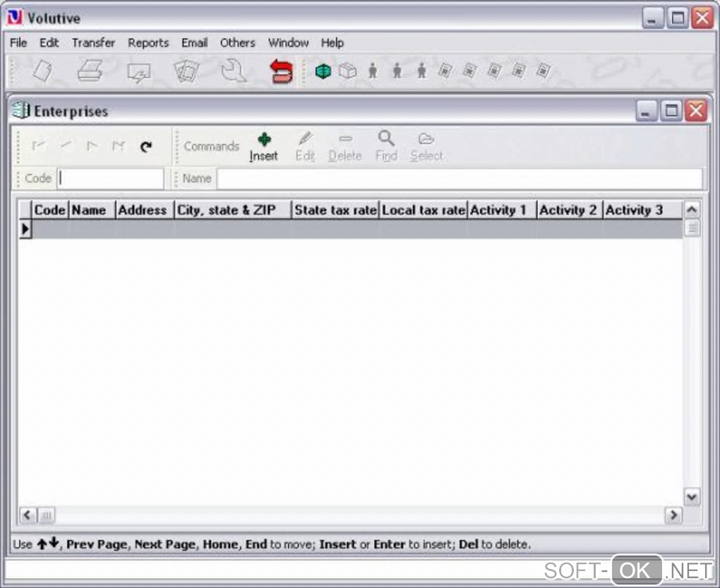
Task: Click the printer icon in main toolbar
Action: [x=90, y=71]
